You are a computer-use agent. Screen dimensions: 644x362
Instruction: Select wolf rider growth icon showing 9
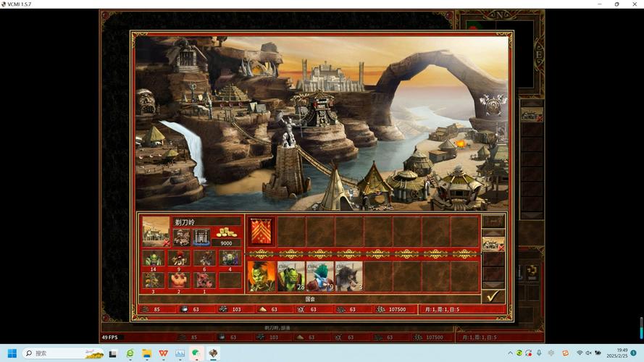point(179,258)
